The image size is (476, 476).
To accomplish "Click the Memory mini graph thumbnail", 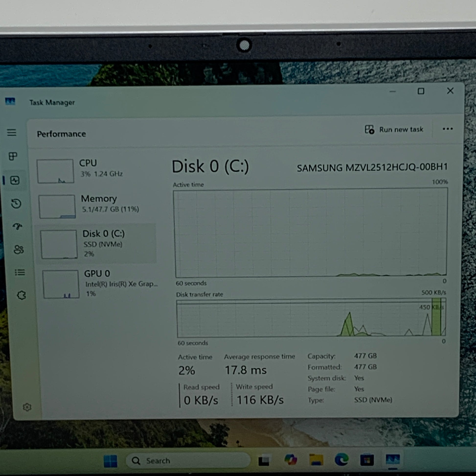I will pos(57,206).
